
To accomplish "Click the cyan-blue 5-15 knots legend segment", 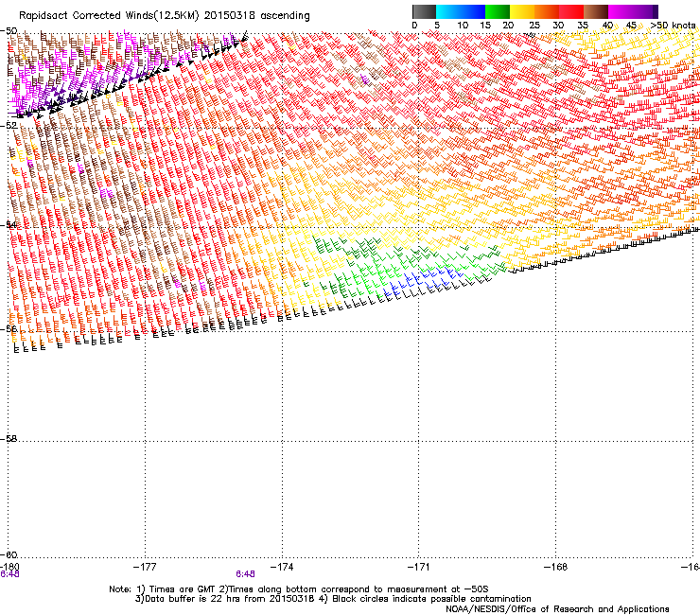I will click(461, 11).
